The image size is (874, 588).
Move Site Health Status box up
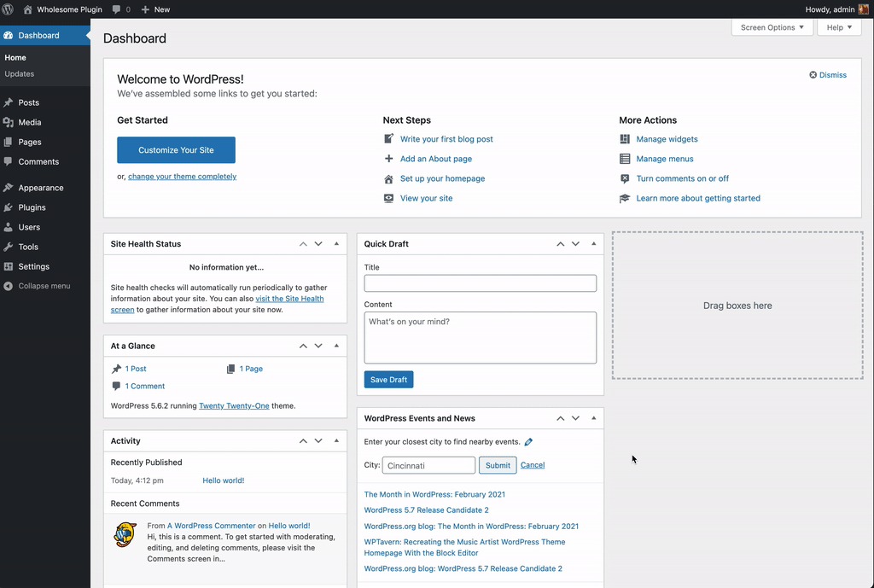click(303, 243)
